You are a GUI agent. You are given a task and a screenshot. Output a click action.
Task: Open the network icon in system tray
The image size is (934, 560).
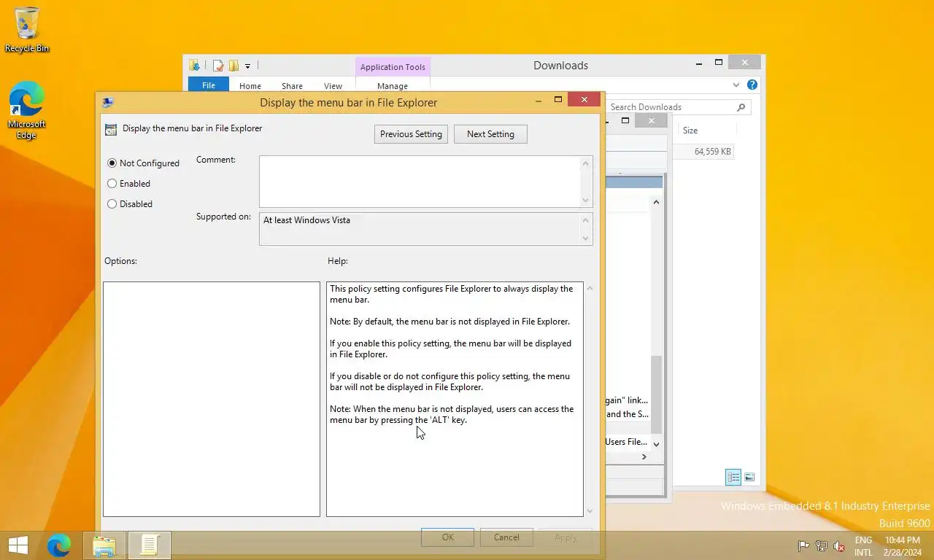822,546
